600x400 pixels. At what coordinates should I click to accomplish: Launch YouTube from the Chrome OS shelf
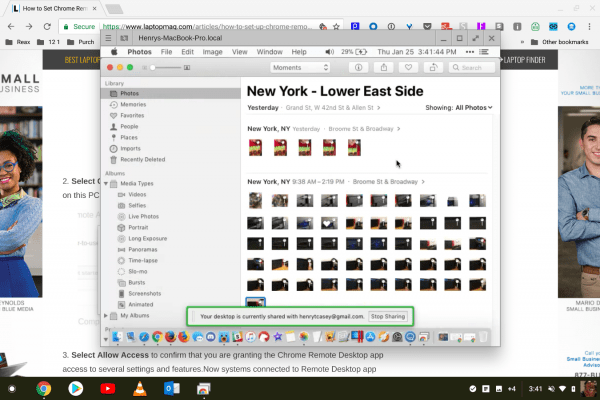tap(108, 389)
